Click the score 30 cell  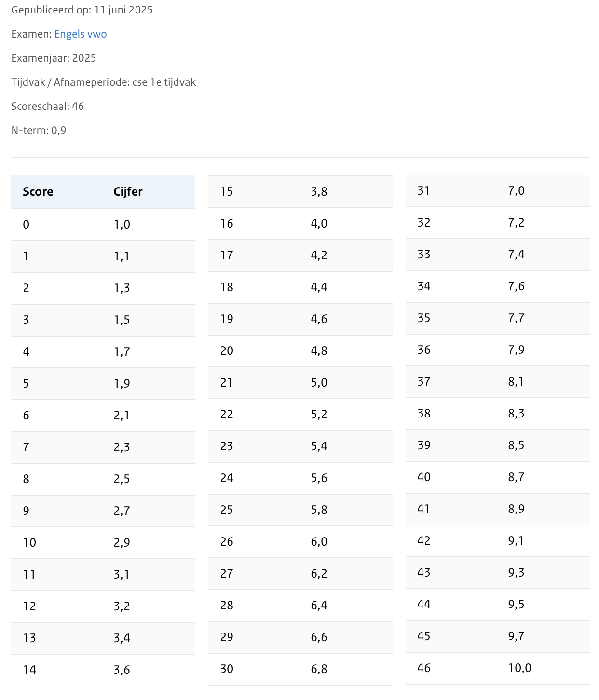tap(227, 669)
